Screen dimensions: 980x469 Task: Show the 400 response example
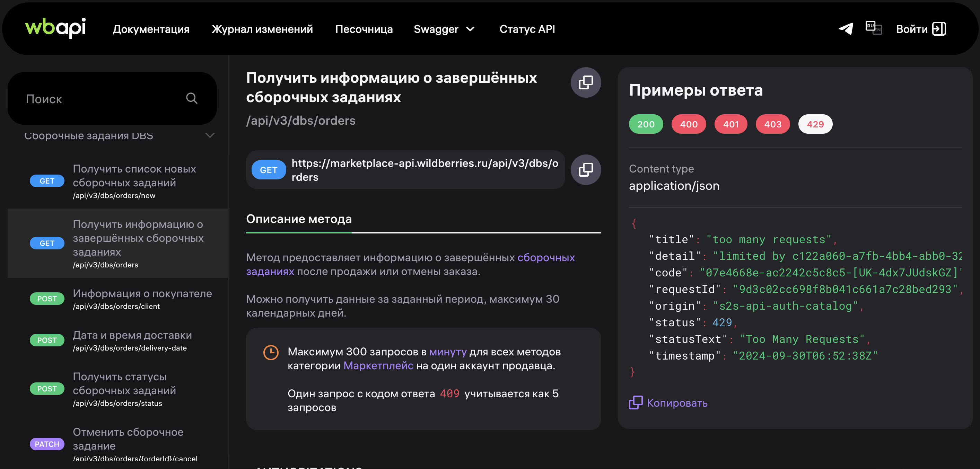(689, 124)
